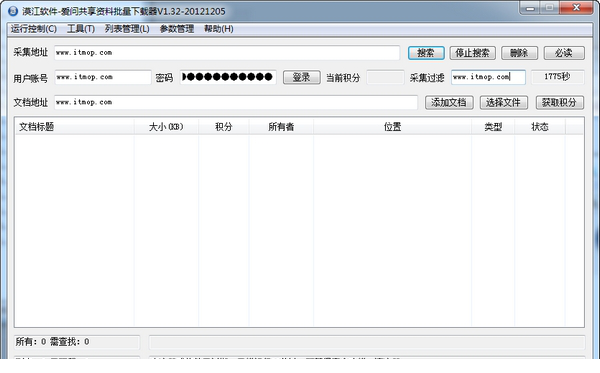This screenshot has height=373, width=600.
Task: Focus the 用户账号 input field
Action: coord(103,77)
